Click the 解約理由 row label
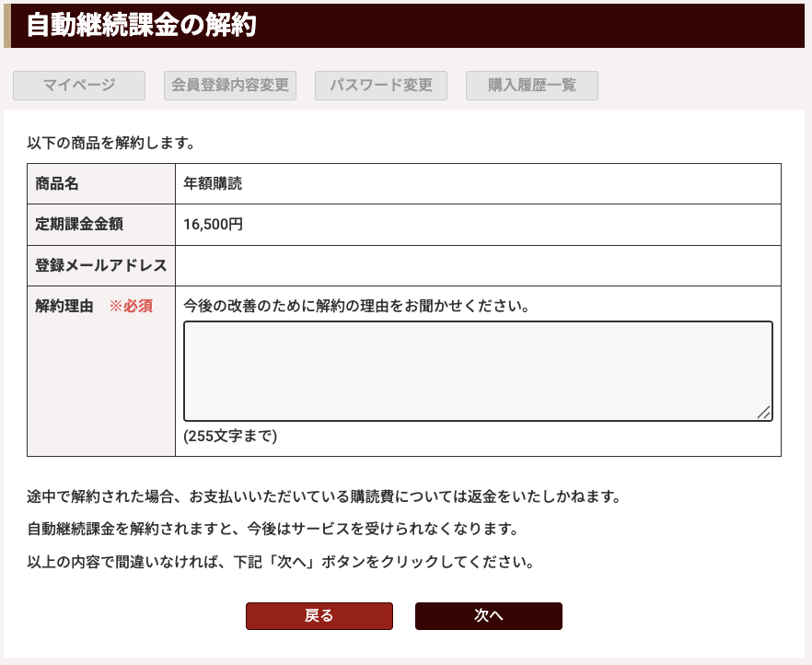Screen dimensions: 812x665 pos(64,307)
